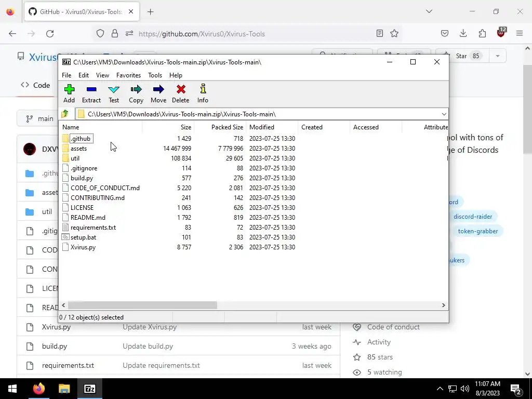Open the File menu in 7-Zip
532x399 pixels.
[x=66, y=75]
